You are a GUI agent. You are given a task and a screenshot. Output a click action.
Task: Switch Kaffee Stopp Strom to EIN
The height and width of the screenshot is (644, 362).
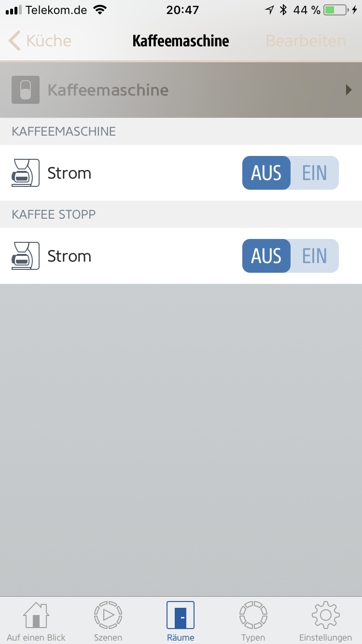315,256
